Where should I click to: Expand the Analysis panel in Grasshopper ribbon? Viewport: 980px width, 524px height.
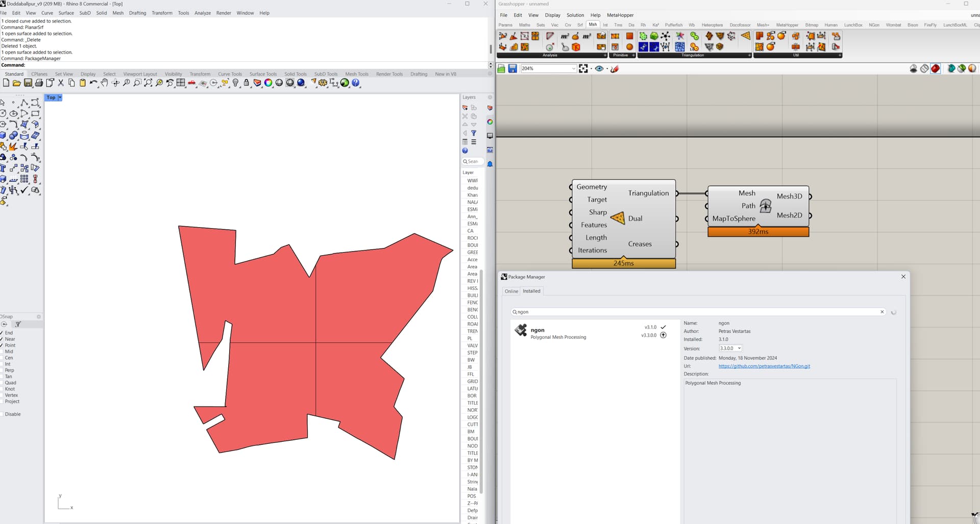(605, 55)
